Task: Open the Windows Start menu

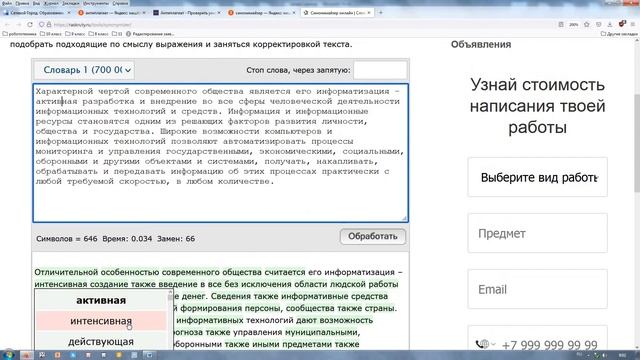Action: (8, 355)
